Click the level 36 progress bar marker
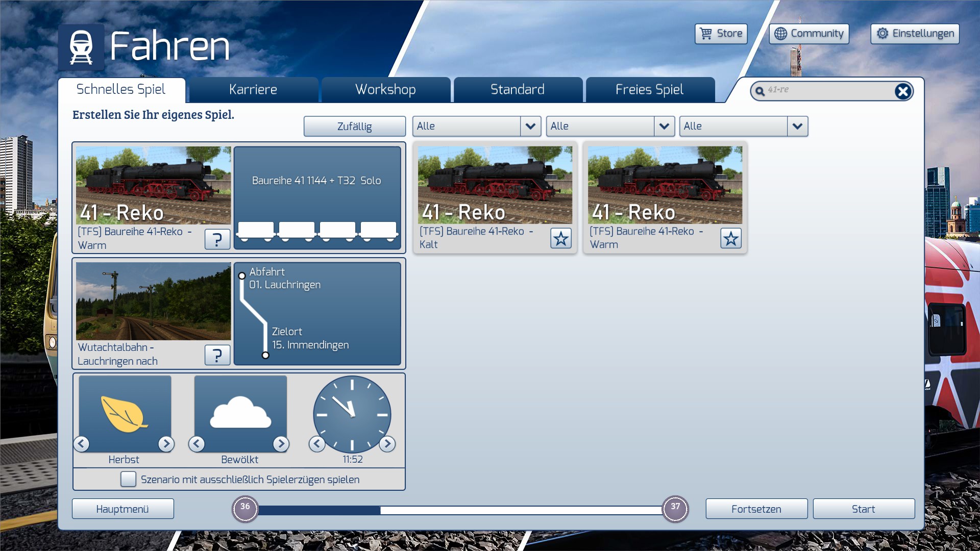This screenshot has width=980, height=551. click(245, 509)
